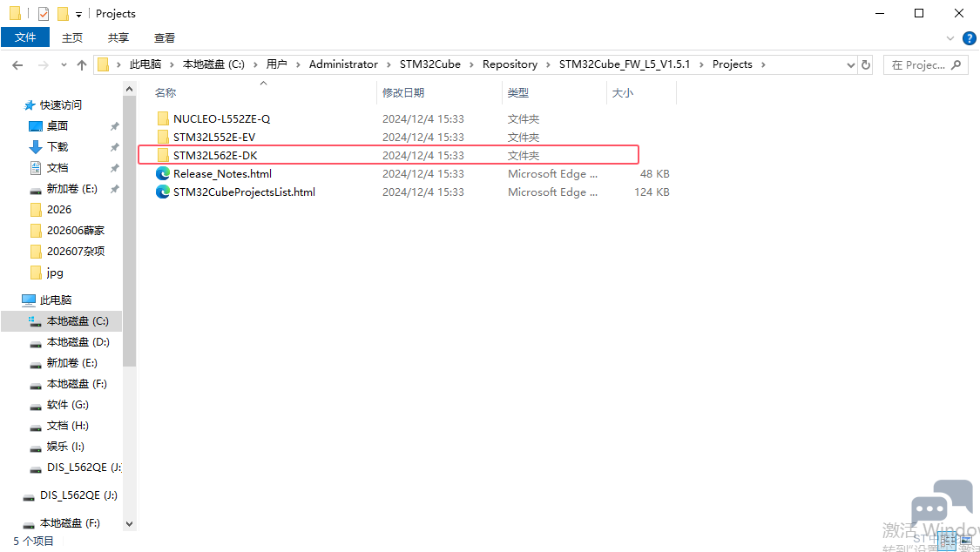Select 本地磁盘 (C:) drive

tap(78, 321)
